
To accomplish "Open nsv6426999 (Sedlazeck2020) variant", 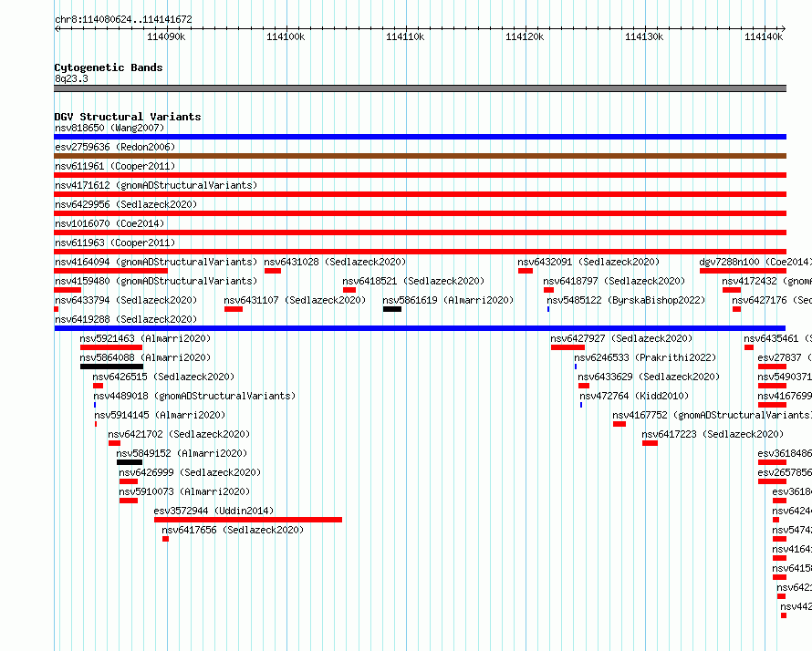I will point(190,472).
